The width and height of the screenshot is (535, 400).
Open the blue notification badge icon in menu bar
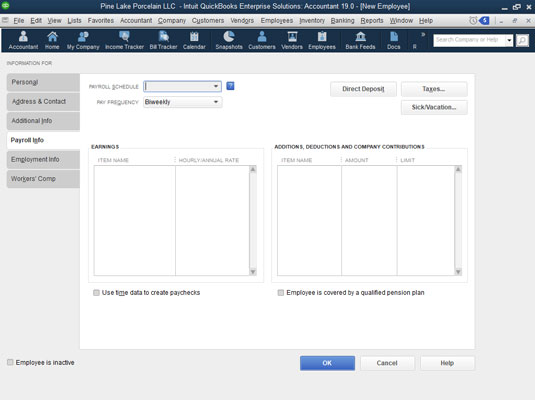pos(484,20)
